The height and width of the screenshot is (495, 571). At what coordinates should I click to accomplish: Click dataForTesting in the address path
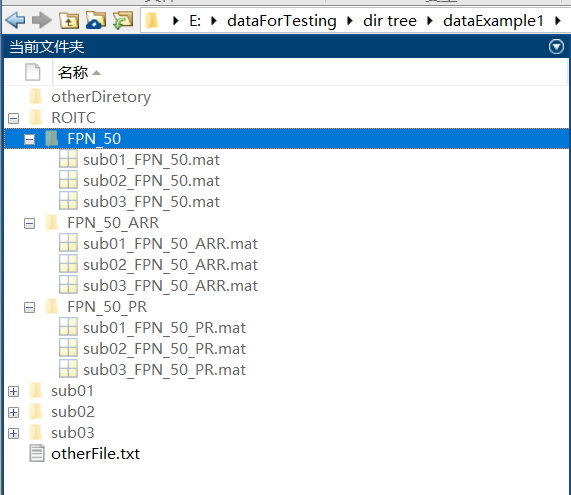[x=281, y=21]
